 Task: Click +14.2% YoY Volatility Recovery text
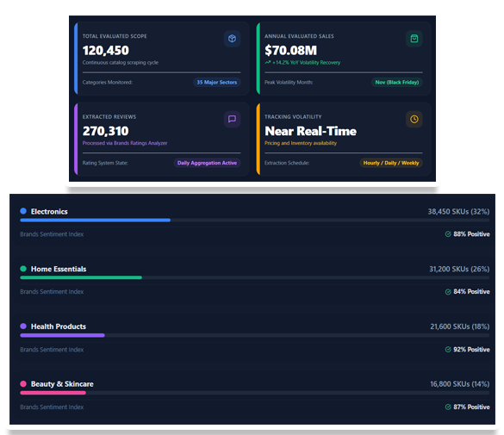pyautogui.click(x=306, y=62)
